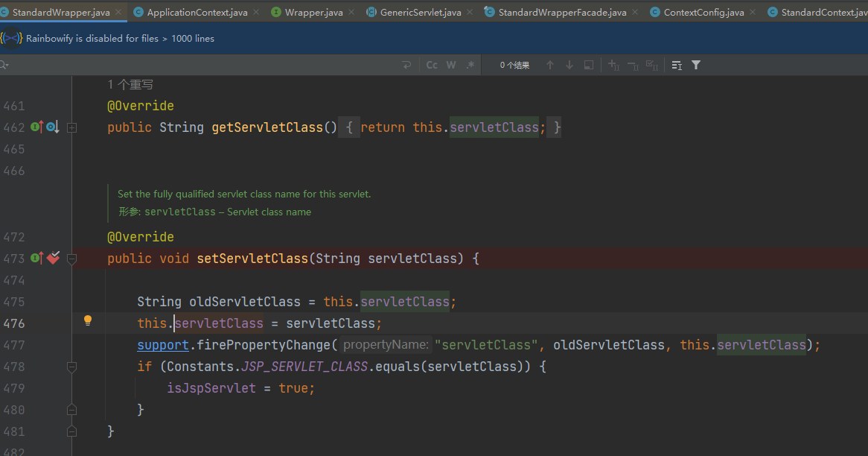Click the "servletClass" string literal
The height and width of the screenshot is (456, 868).
tap(486, 345)
